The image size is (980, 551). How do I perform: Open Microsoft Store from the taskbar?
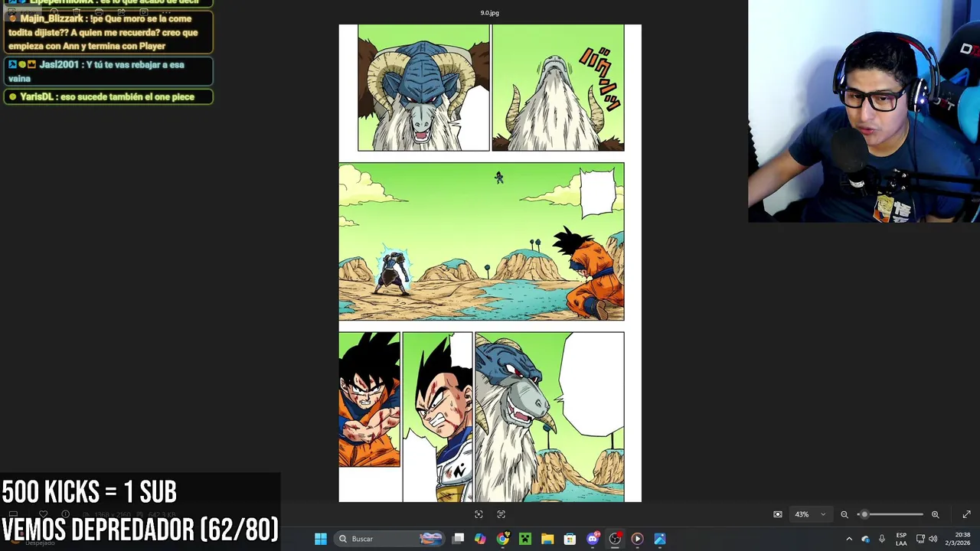click(x=570, y=539)
